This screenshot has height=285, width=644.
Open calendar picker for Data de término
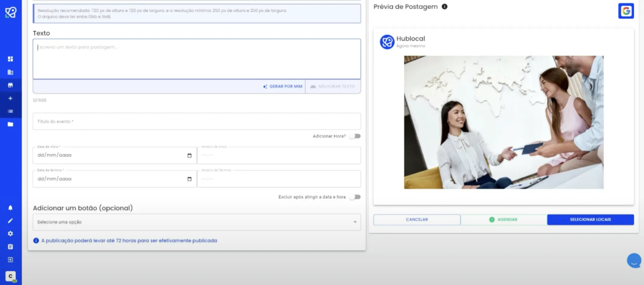(189, 179)
